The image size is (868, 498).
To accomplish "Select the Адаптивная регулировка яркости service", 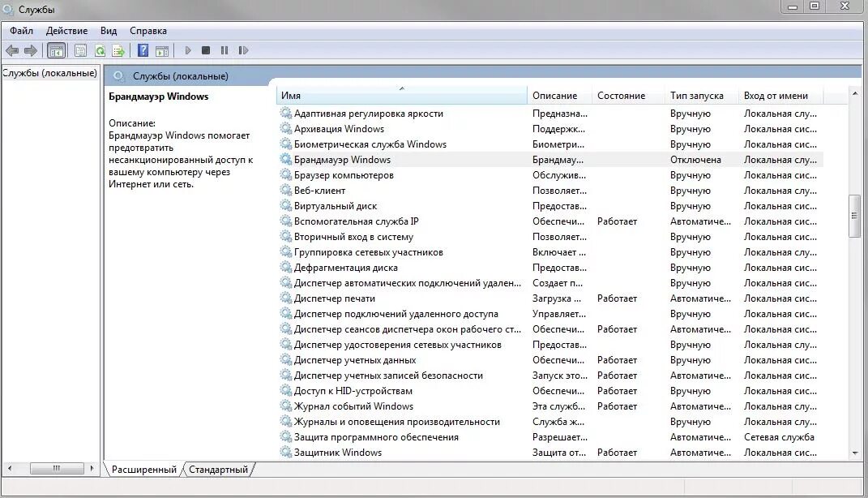I will pyautogui.click(x=551, y=113).
